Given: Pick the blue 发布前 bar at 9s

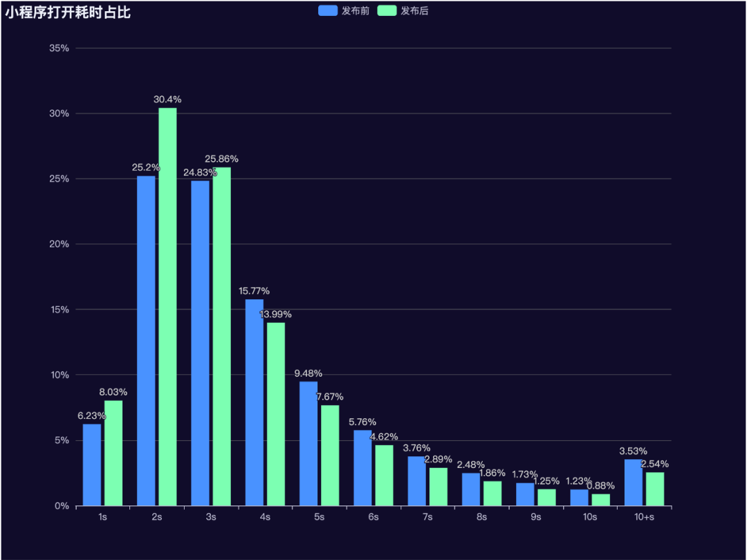Looking at the screenshot, I should click(x=525, y=494).
